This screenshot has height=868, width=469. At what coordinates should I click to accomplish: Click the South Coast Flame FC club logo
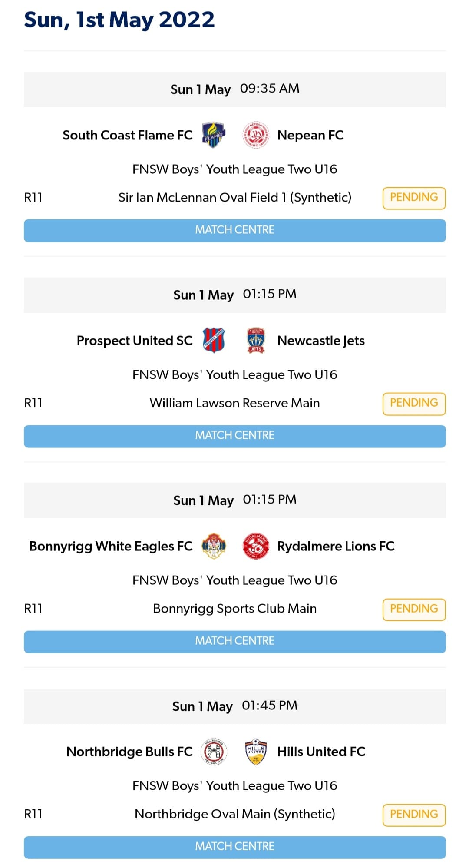(x=214, y=135)
